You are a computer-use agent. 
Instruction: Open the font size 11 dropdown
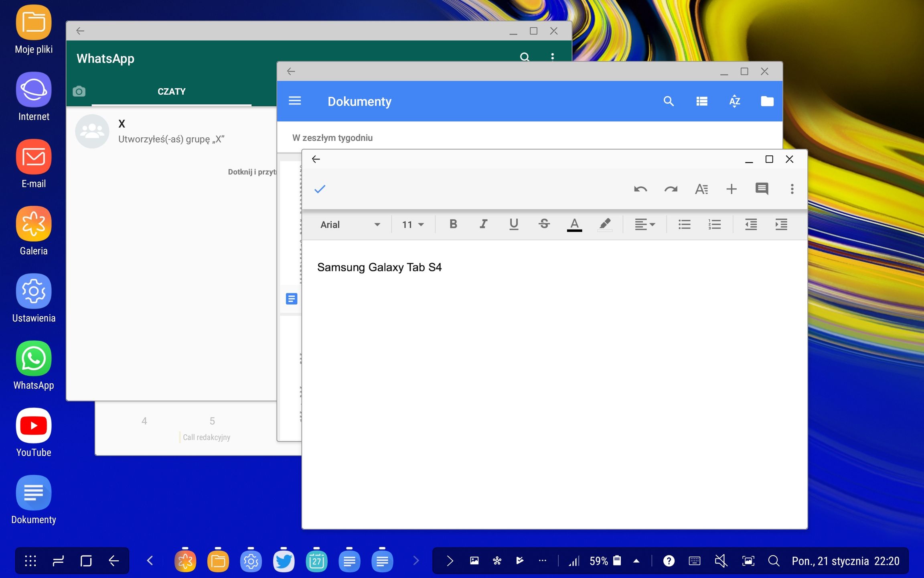pyautogui.click(x=413, y=224)
